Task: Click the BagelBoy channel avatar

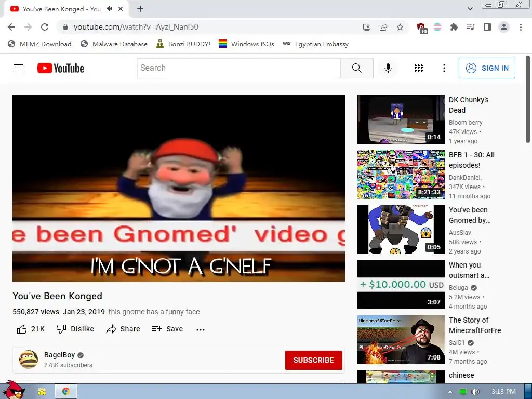Action: coord(29,360)
